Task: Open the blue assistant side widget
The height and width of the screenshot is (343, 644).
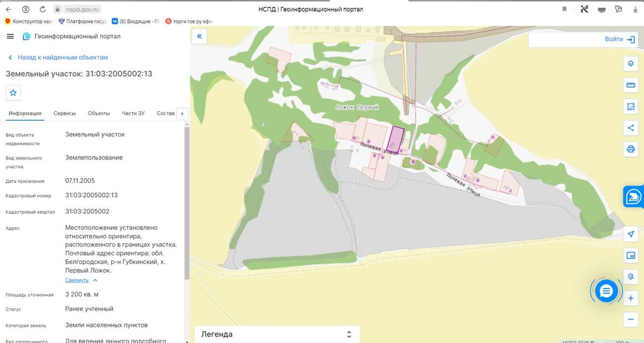Action: pos(633,197)
